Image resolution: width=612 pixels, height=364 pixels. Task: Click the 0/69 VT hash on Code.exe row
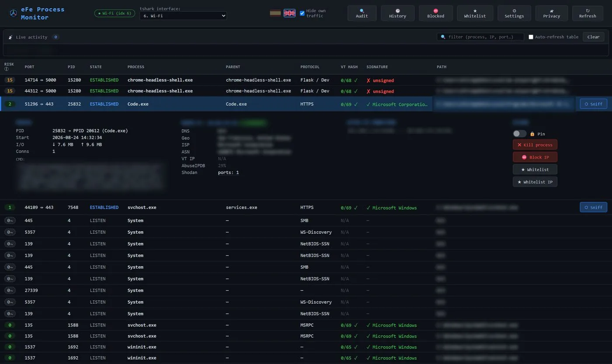click(350, 104)
